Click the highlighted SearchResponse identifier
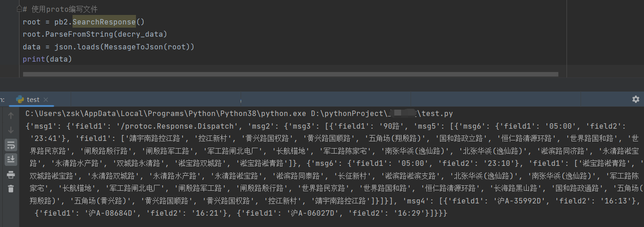Screen dimensions: 644x227 coord(104,22)
